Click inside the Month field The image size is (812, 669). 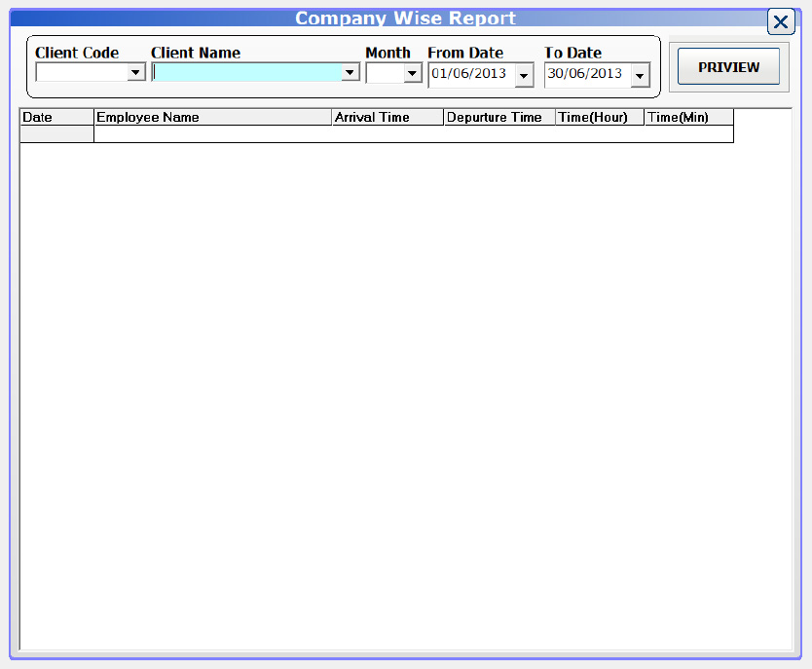(x=388, y=72)
